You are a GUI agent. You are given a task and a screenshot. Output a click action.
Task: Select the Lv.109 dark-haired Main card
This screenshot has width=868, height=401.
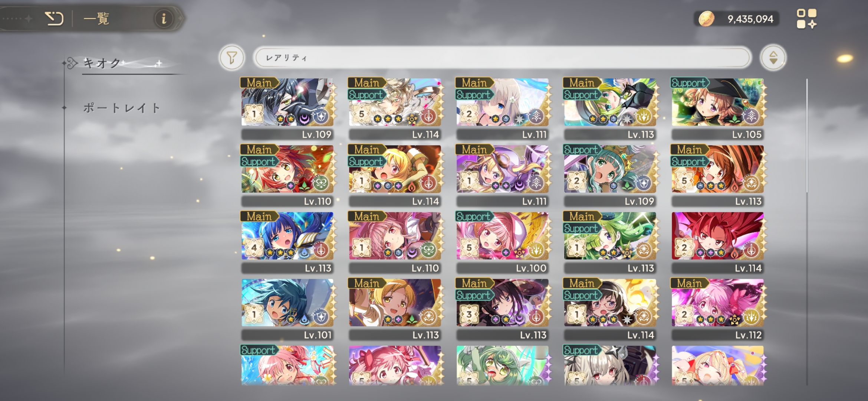tap(288, 108)
